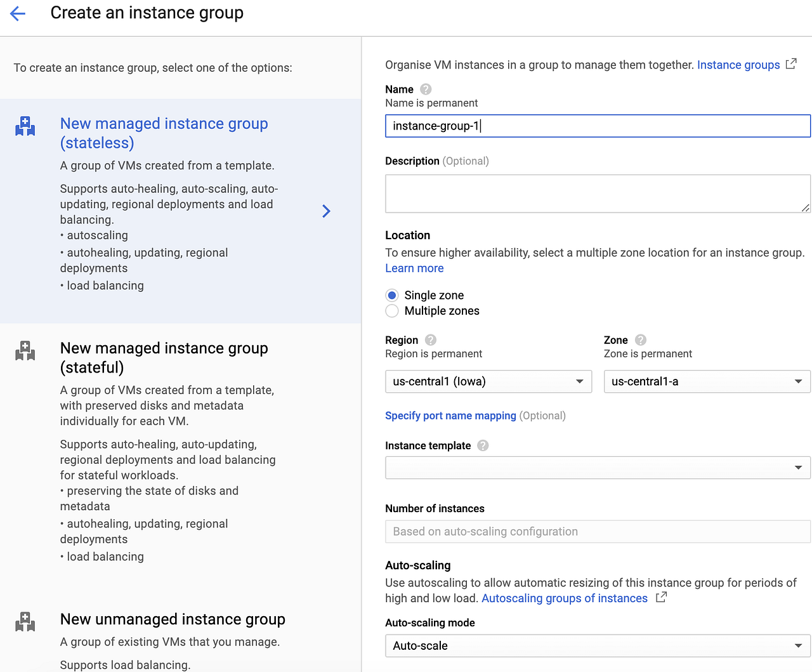This screenshot has height=672, width=812.
Task: Click the help icon beside Region
Action: click(x=431, y=340)
